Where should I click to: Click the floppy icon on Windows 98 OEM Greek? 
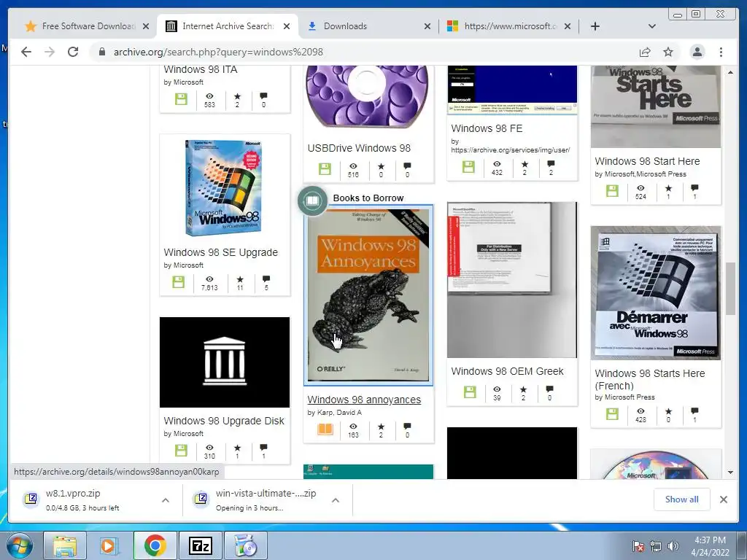[470, 392]
